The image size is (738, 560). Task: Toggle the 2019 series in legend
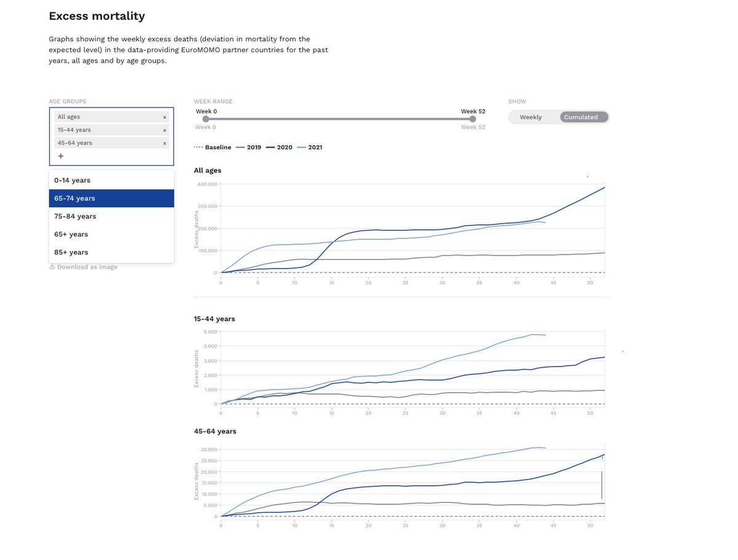tap(248, 148)
